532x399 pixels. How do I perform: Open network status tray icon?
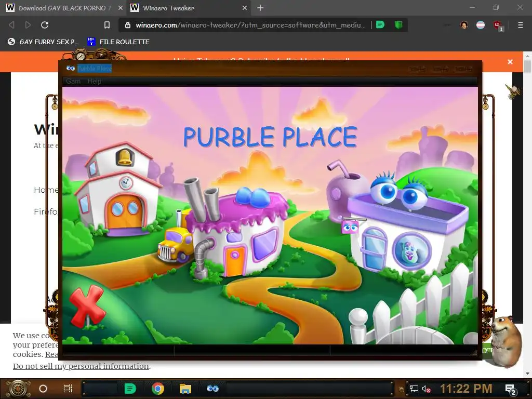(x=414, y=389)
